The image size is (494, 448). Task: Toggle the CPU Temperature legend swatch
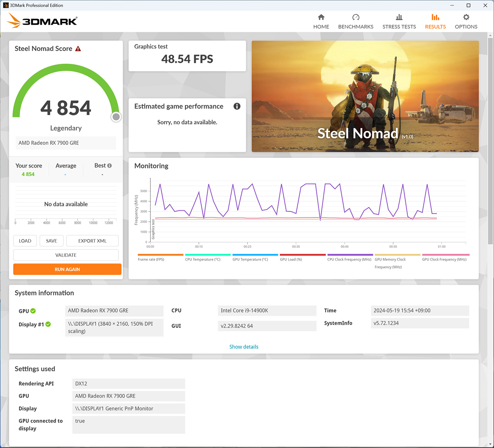click(208, 255)
